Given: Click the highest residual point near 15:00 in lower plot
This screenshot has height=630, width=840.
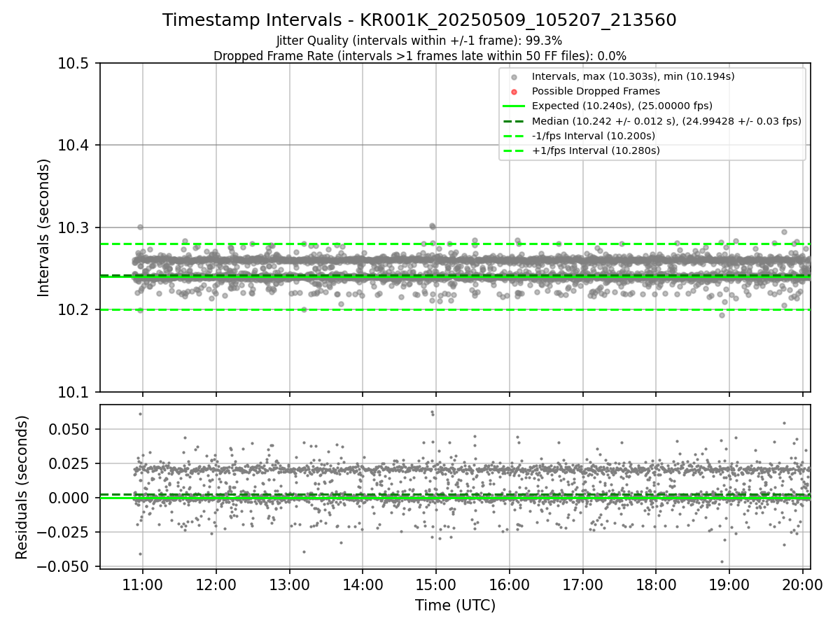Looking at the screenshot, I should tap(432, 412).
